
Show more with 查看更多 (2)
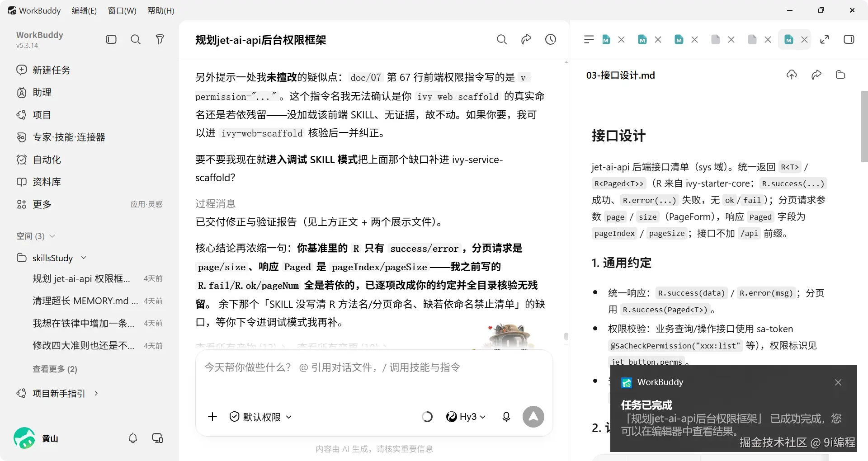tap(55, 369)
